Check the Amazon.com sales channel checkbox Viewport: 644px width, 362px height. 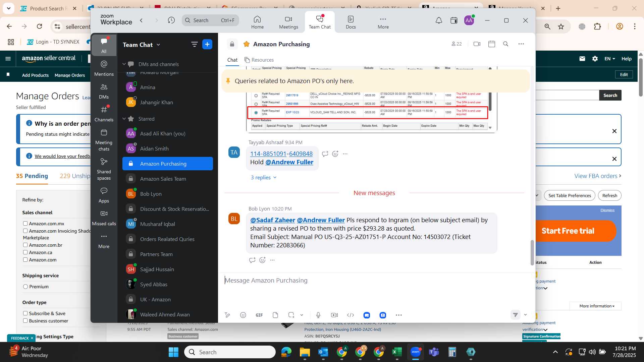[25, 260]
